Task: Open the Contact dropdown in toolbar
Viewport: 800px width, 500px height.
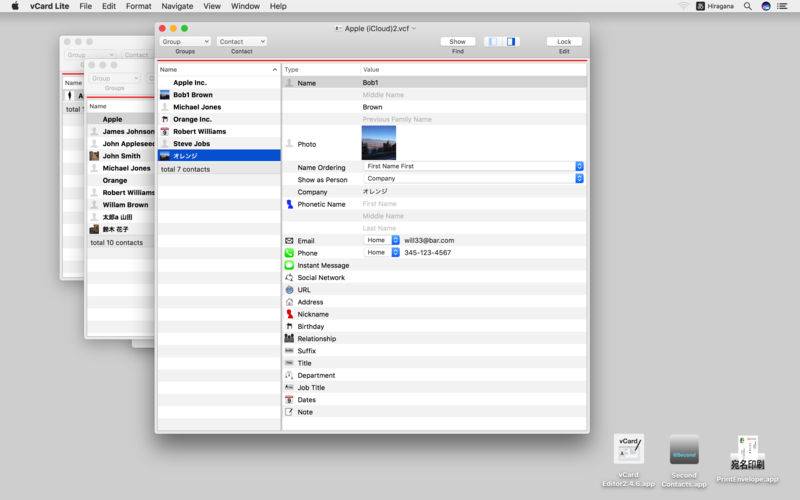Action: click(x=242, y=41)
